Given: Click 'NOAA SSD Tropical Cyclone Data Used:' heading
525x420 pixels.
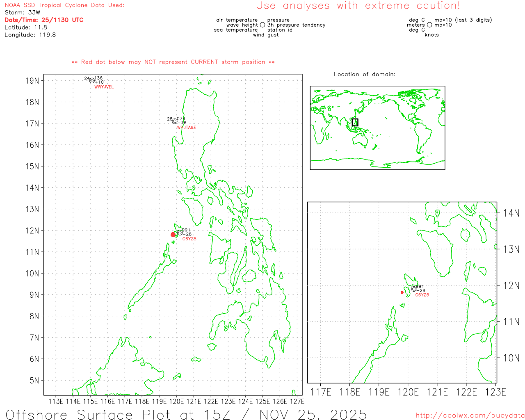Looking at the screenshot, I should pyautogui.click(x=64, y=5).
